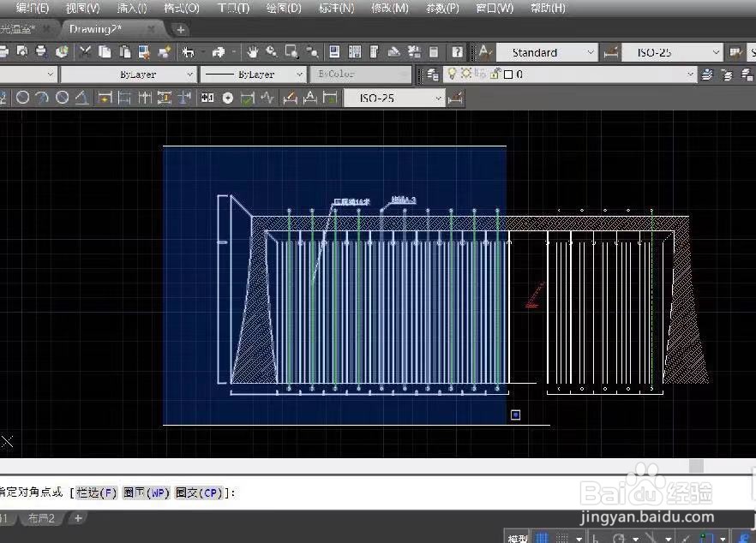Open the DesignCenter icon

354,51
